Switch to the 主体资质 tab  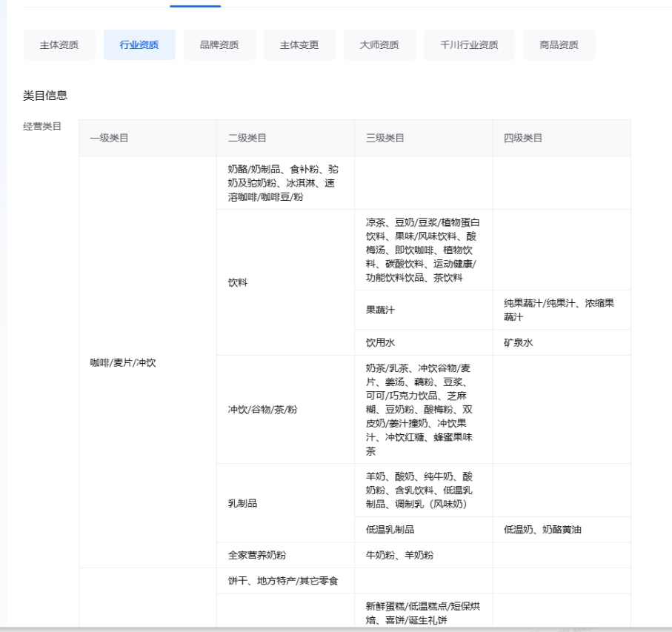tap(59, 45)
